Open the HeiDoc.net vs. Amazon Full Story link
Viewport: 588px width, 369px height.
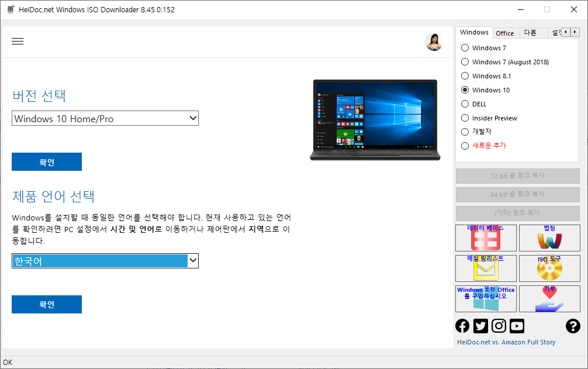pos(505,342)
